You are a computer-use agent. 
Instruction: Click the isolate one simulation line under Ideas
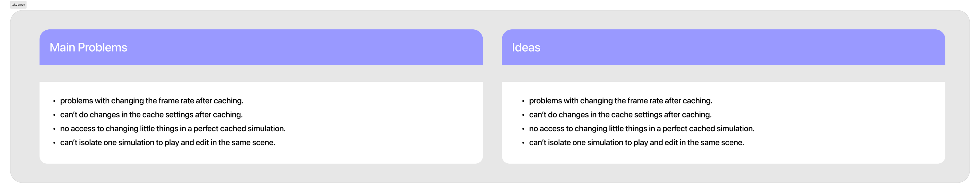tap(636, 142)
